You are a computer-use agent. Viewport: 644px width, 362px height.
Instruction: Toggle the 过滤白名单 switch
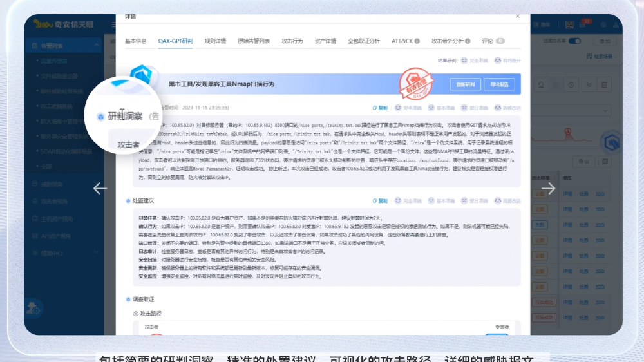coord(574,41)
